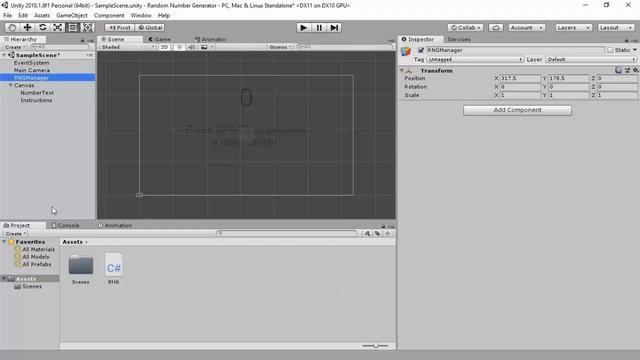The image size is (640, 360).
Task: Switch to the Services tab
Action: click(459, 39)
